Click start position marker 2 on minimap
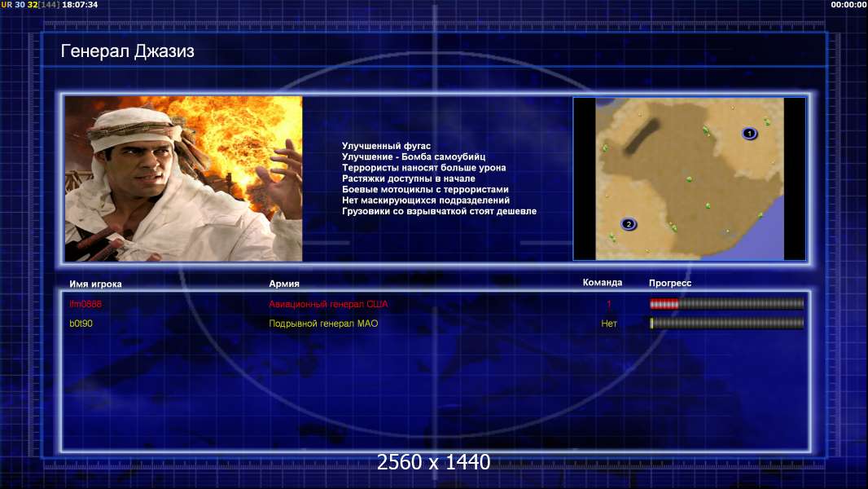 (x=628, y=224)
